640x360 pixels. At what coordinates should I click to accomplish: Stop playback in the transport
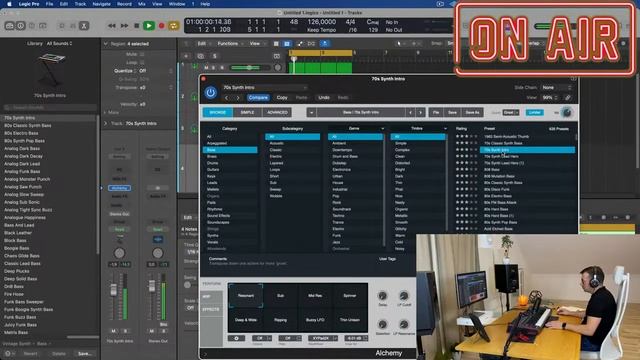tap(137, 26)
